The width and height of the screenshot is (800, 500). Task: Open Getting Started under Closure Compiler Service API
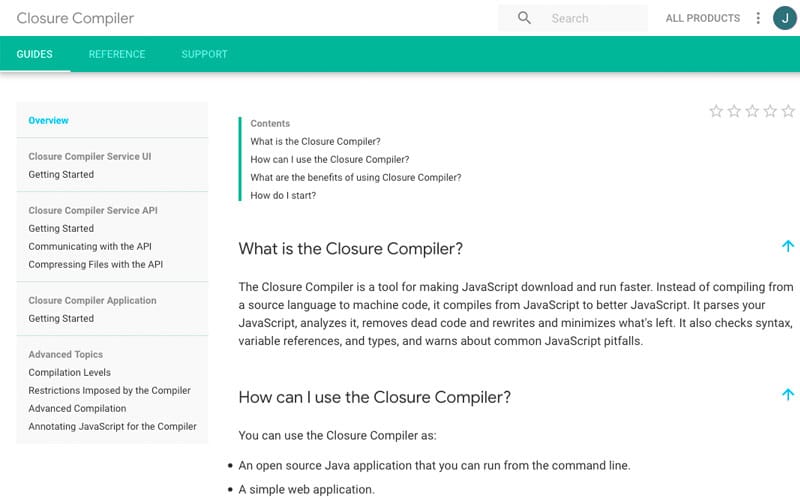61,229
